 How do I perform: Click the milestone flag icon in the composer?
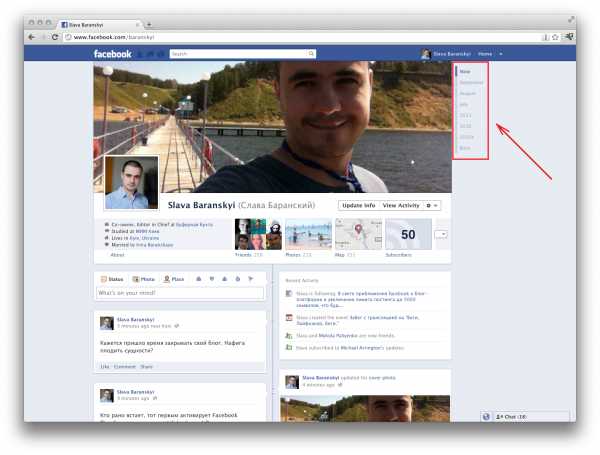251,279
